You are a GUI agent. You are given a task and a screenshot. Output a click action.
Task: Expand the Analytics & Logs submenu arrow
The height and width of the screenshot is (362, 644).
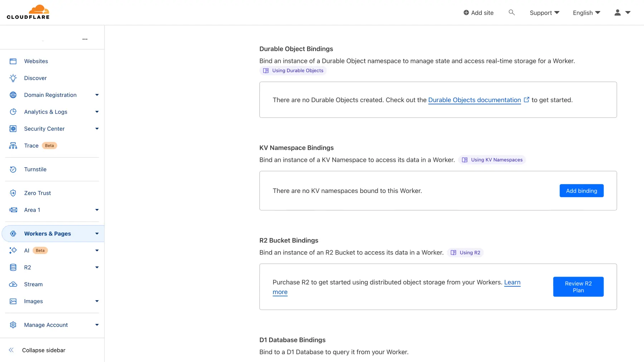[x=97, y=112]
